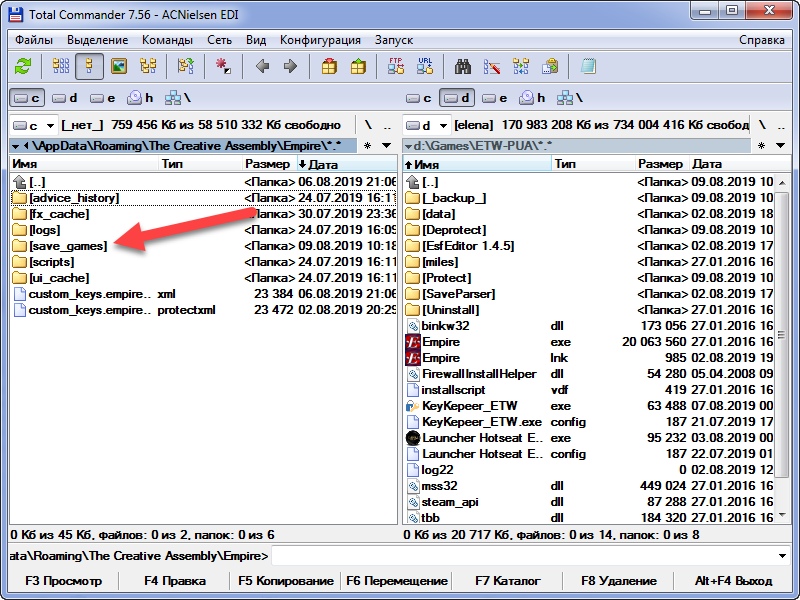
Task: Open the Notepad toolbar icon
Action: [588, 66]
